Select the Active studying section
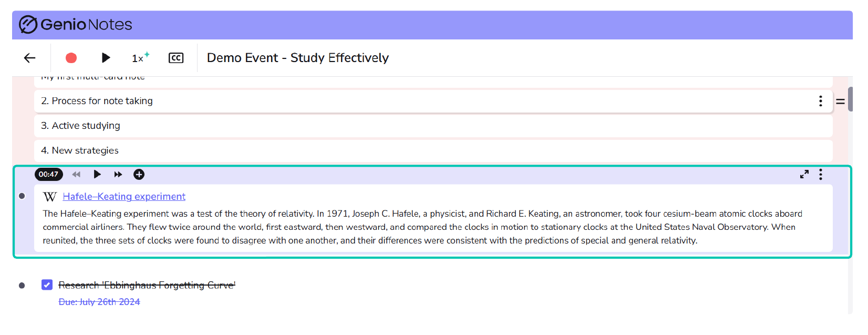The height and width of the screenshot is (335, 868). tap(433, 126)
